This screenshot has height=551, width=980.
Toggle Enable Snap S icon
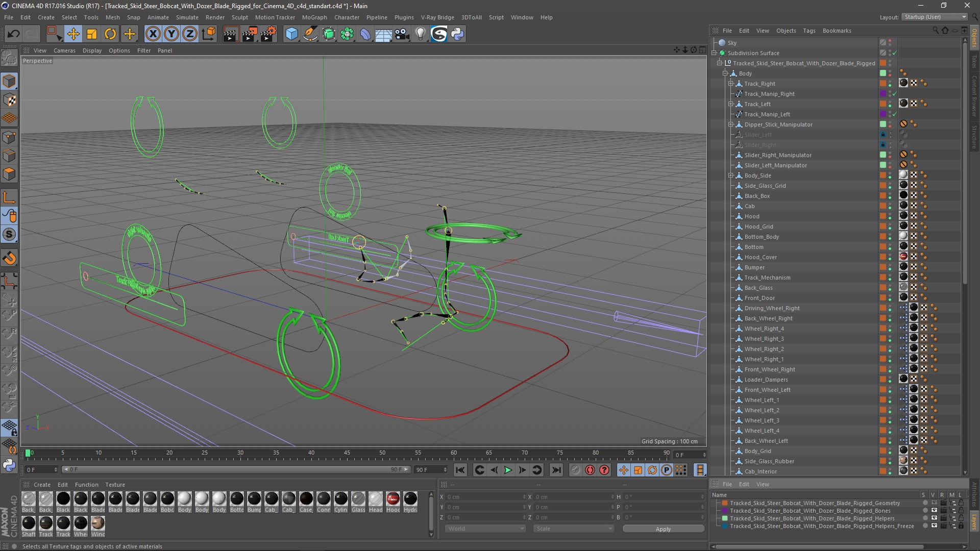9,235
